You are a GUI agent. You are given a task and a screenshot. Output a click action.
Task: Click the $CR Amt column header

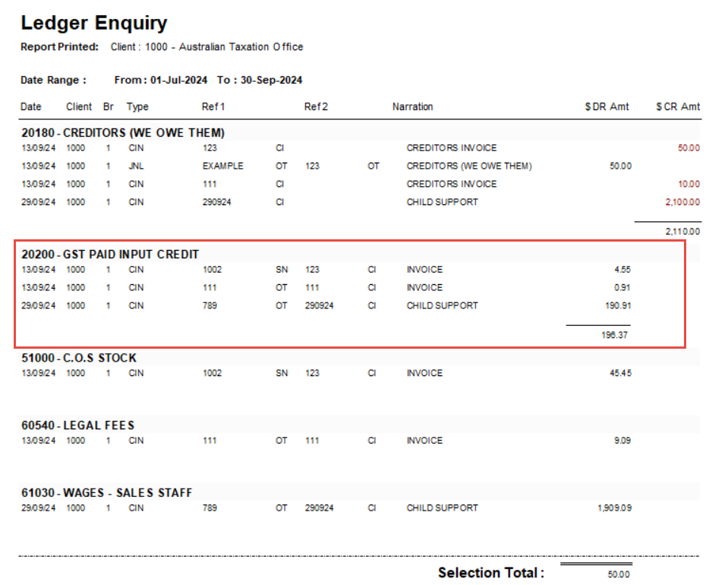click(678, 107)
